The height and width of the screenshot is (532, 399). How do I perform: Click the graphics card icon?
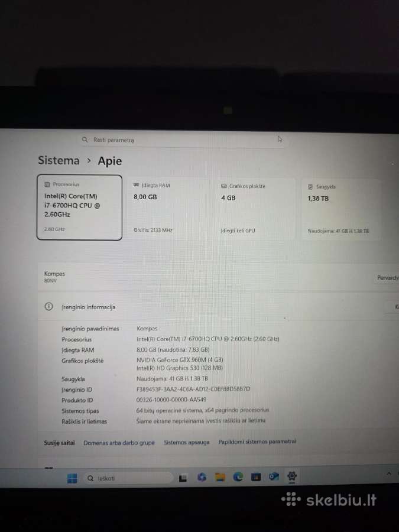tap(224, 186)
